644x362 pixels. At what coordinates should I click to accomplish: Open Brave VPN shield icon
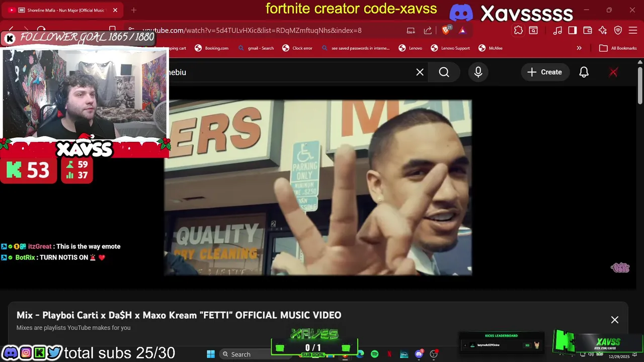pos(618,30)
